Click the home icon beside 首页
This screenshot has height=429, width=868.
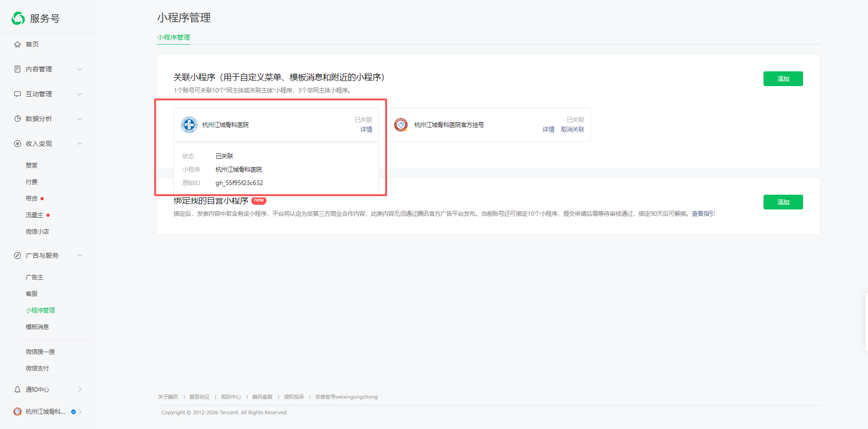click(17, 44)
